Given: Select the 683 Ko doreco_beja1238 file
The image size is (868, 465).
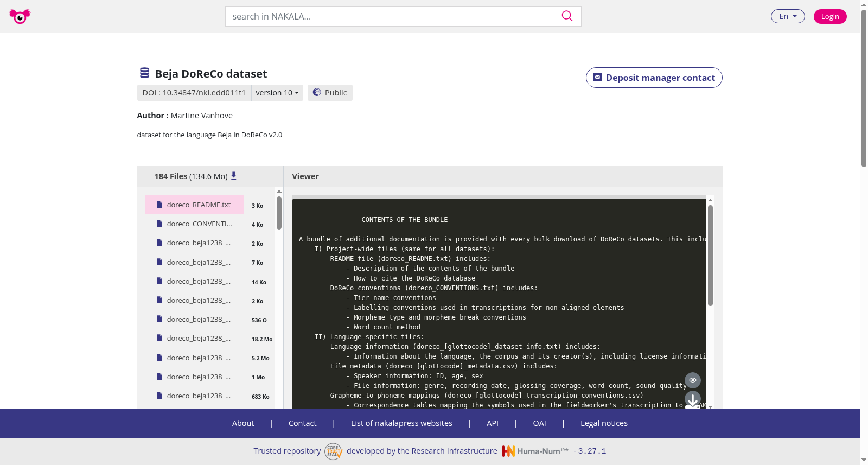Looking at the screenshot, I should 194,396.
